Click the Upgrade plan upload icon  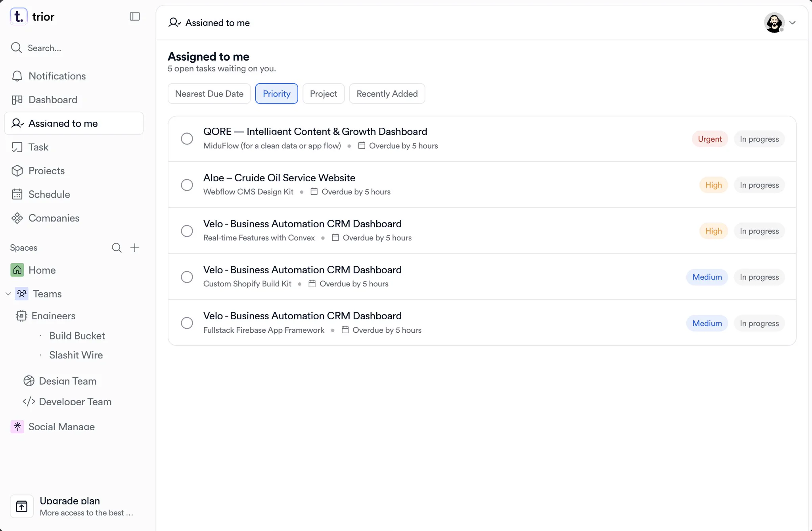point(22,506)
